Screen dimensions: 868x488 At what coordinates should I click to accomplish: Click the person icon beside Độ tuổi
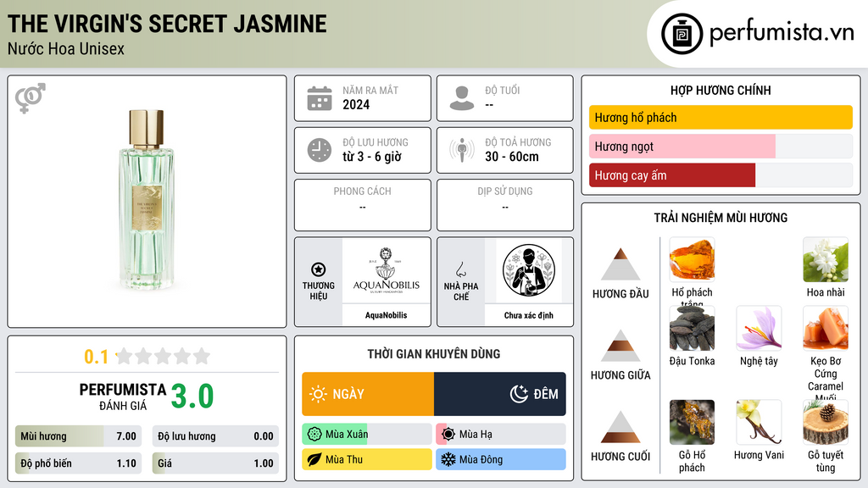coord(462,98)
